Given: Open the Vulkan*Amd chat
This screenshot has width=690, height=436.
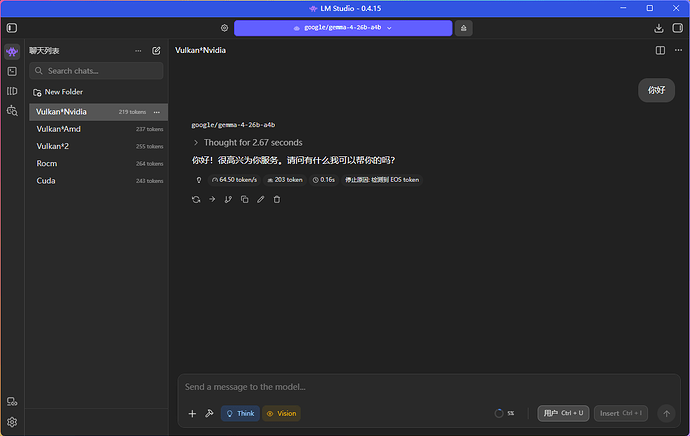Looking at the screenshot, I should [x=98, y=129].
